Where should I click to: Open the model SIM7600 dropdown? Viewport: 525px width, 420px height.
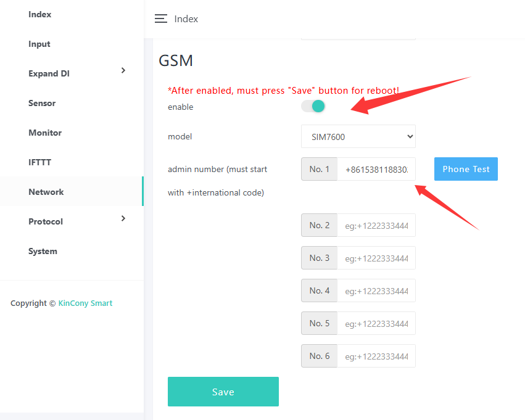pyautogui.click(x=358, y=137)
